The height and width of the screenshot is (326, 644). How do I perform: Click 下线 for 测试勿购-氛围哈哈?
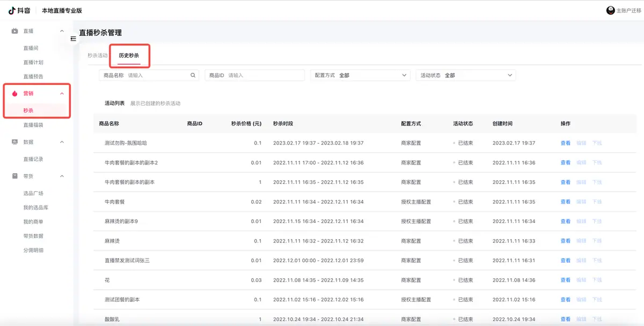coord(597,143)
